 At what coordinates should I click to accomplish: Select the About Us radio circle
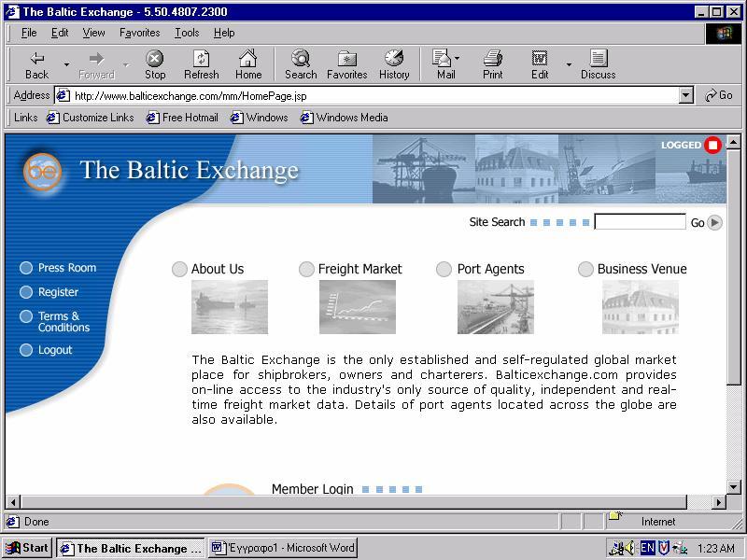coord(179,269)
